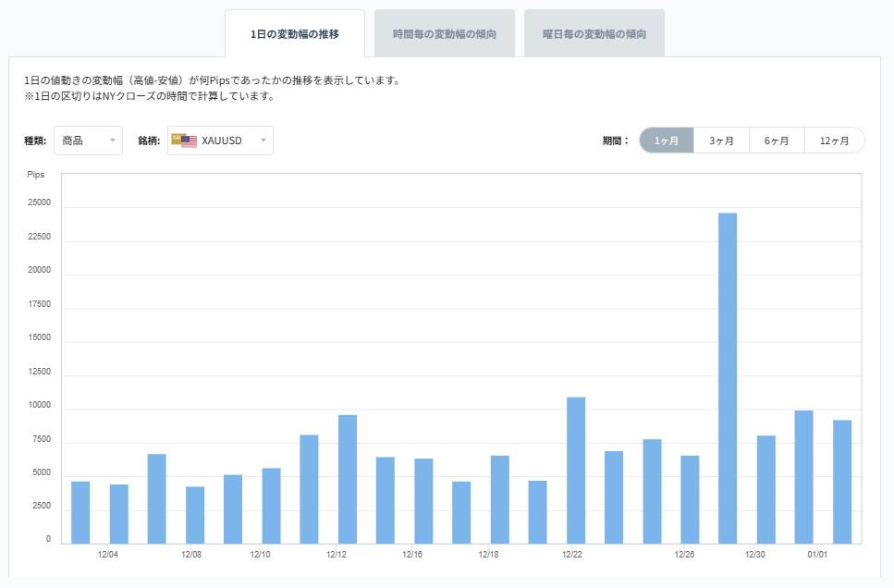Screen dimensions: 894x588
Task: Expand the 銘柄 selector arrow
Action: pyautogui.click(x=264, y=141)
